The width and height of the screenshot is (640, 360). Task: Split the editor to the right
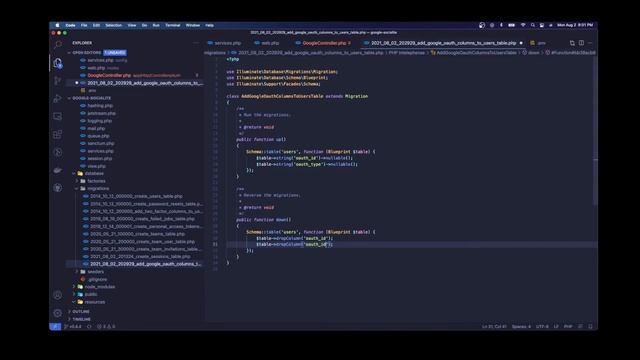[x=581, y=43]
